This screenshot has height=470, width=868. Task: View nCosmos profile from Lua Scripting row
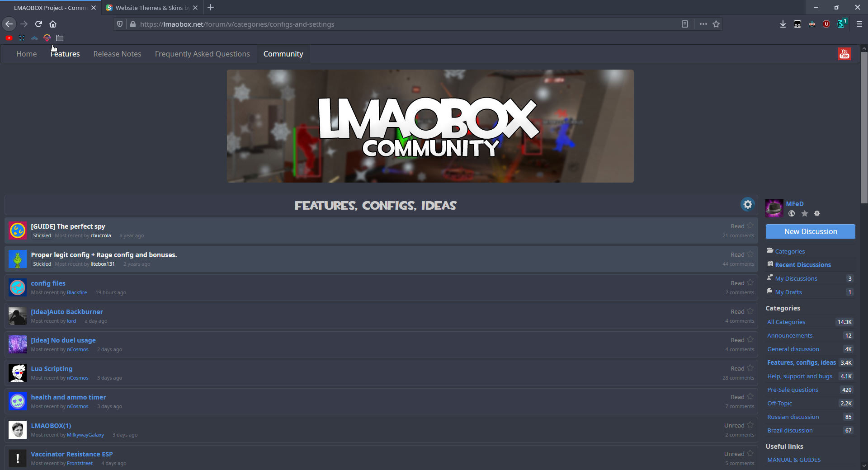point(77,378)
